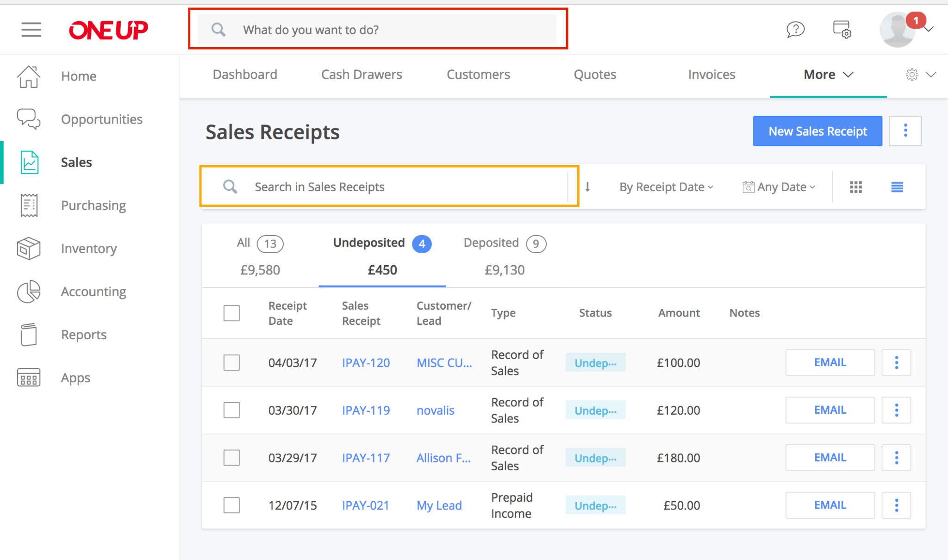Open the By Receipt Date dropdown
Viewport: 948px width, 560px height.
pyautogui.click(x=666, y=187)
